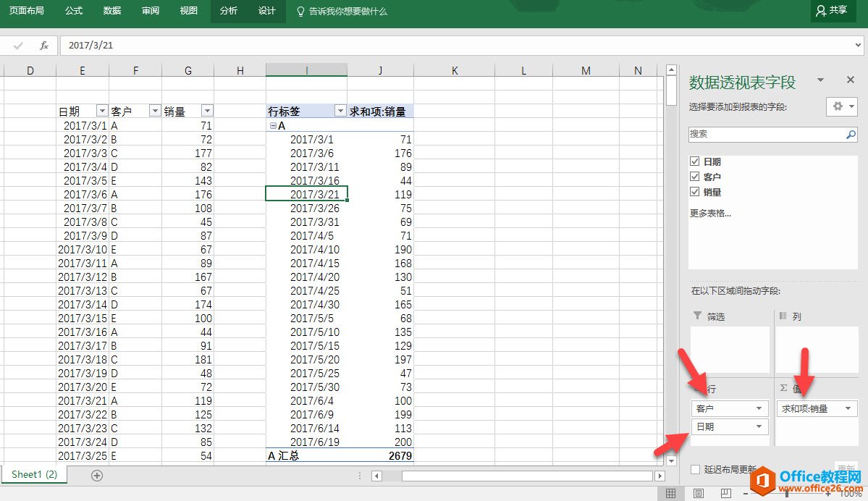Open the 日期 row field dropdown
The height and width of the screenshot is (501, 868).
pyautogui.click(x=759, y=426)
